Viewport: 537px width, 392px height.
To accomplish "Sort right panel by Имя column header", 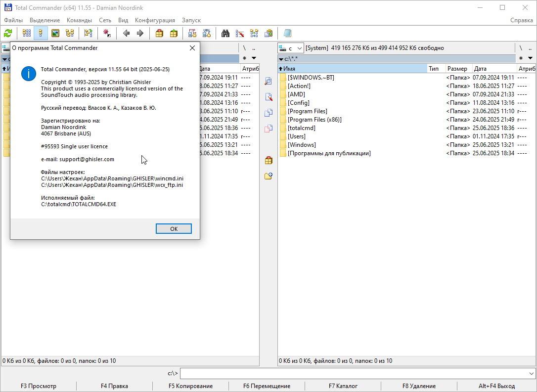I will [x=353, y=69].
